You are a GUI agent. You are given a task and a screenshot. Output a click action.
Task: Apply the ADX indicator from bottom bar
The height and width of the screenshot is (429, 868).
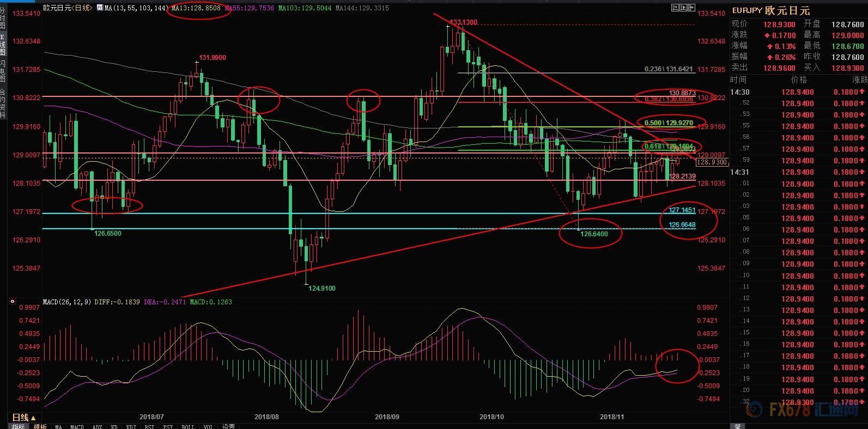[97, 426]
